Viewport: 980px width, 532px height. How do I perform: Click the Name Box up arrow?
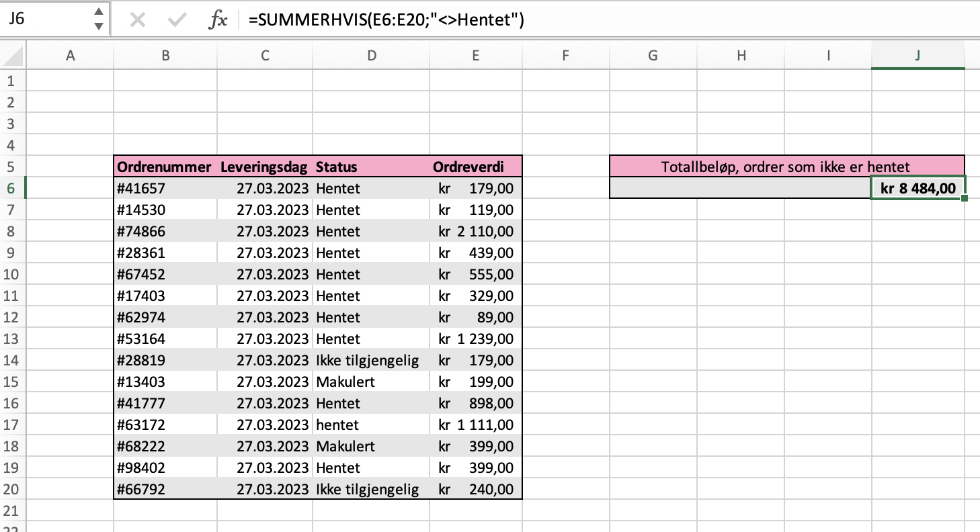click(x=99, y=13)
